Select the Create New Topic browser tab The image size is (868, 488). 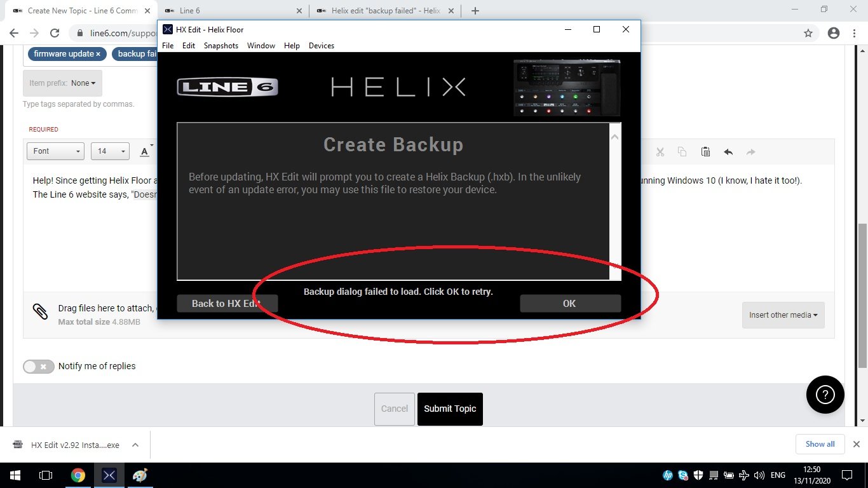81,11
